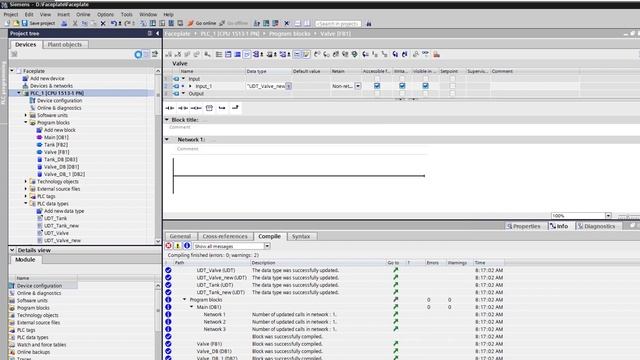
Task: Go to Valve [FB1] via green arrow
Action: [396, 344]
